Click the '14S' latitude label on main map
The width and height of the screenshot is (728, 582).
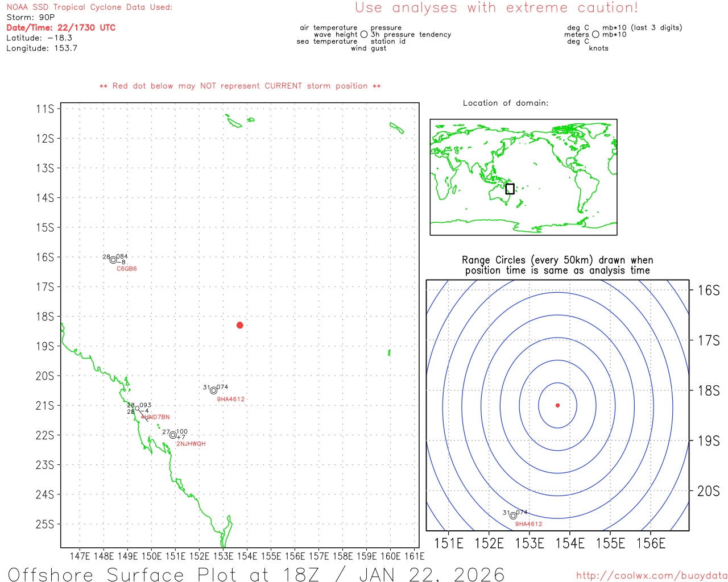pos(45,198)
